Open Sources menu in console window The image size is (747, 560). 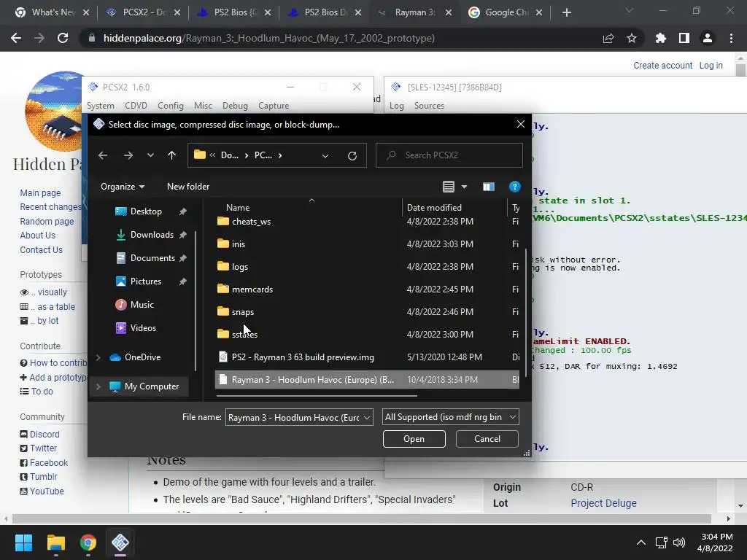pos(429,106)
